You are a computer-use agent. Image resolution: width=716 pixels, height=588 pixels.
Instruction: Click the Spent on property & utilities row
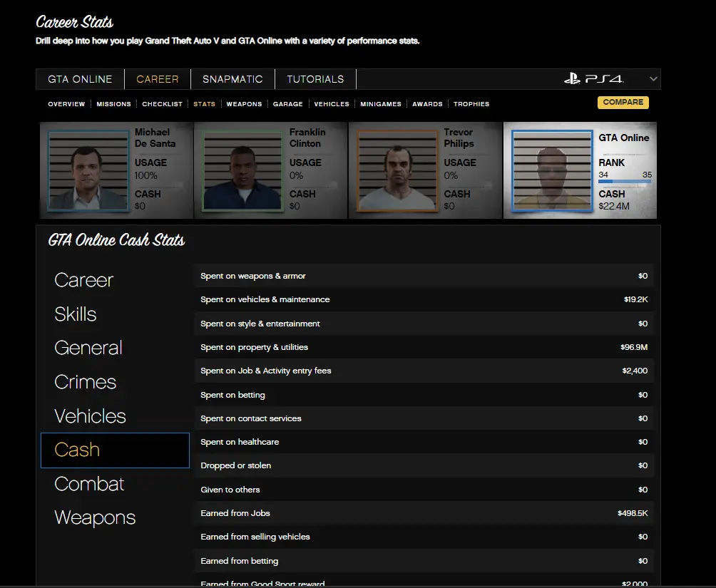click(424, 347)
